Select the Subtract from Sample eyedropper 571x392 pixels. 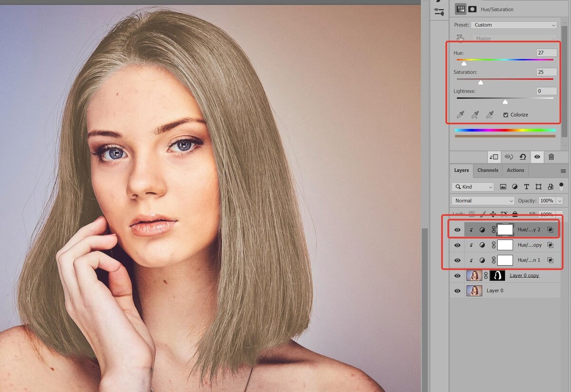[x=490, y=115]
